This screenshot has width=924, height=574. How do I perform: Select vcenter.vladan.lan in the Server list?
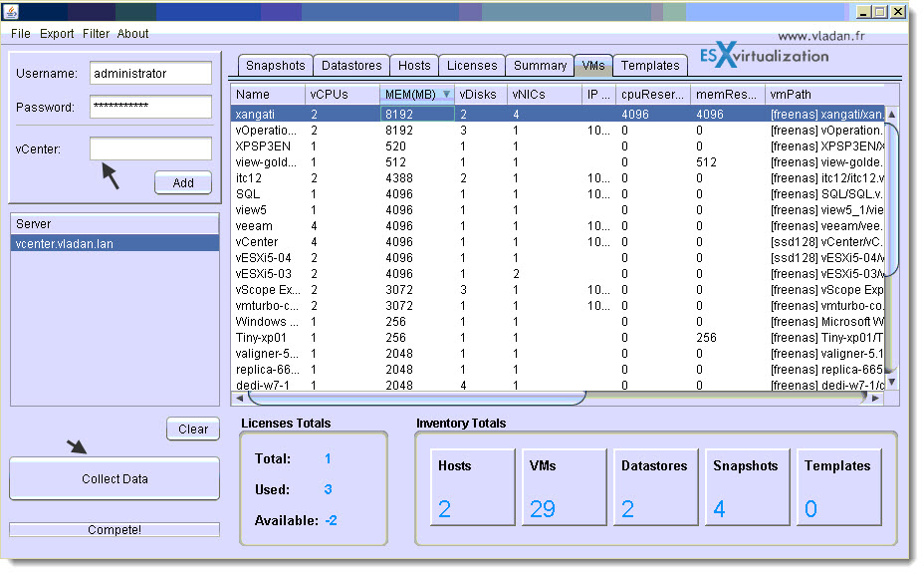115,243
